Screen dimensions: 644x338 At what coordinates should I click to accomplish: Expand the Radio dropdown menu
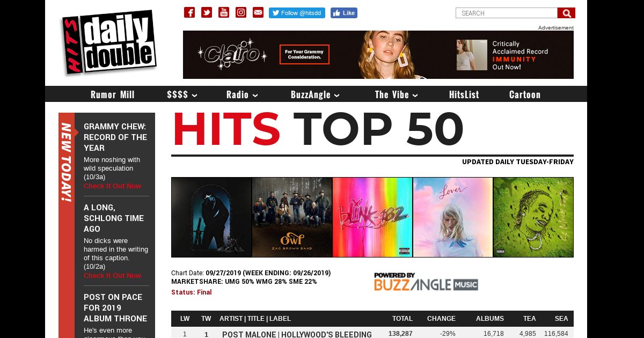pyautogui.click(x=242, y=94)
